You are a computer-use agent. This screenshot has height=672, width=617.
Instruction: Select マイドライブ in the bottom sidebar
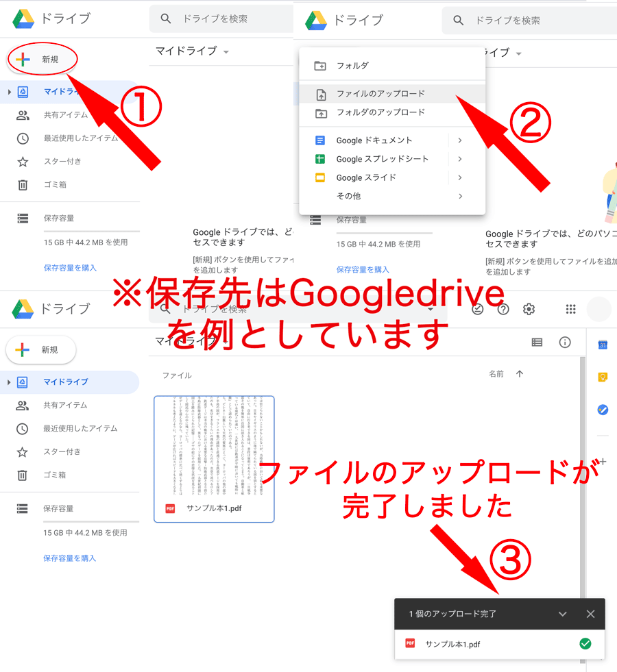tap(69, 382)
